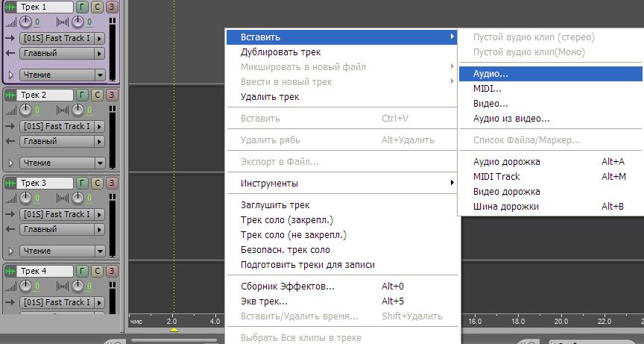
Task: Expand the automation lanes triangle on Трек 3
Action: coord(10,251)
